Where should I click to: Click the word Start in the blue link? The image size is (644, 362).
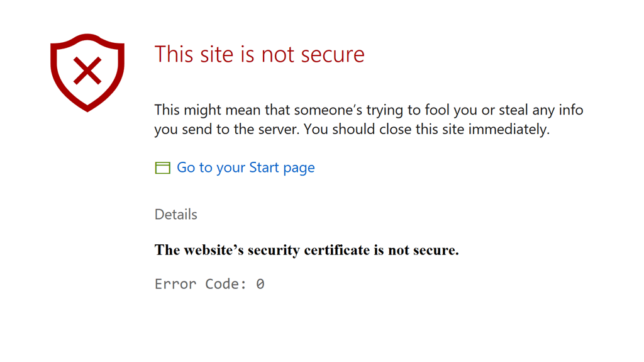tap(264, 167)
